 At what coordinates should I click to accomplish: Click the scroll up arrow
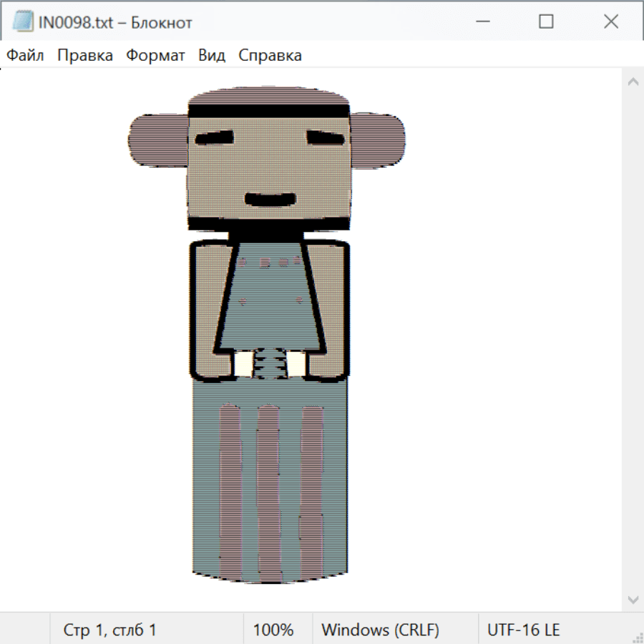click(x=633, y=82)
